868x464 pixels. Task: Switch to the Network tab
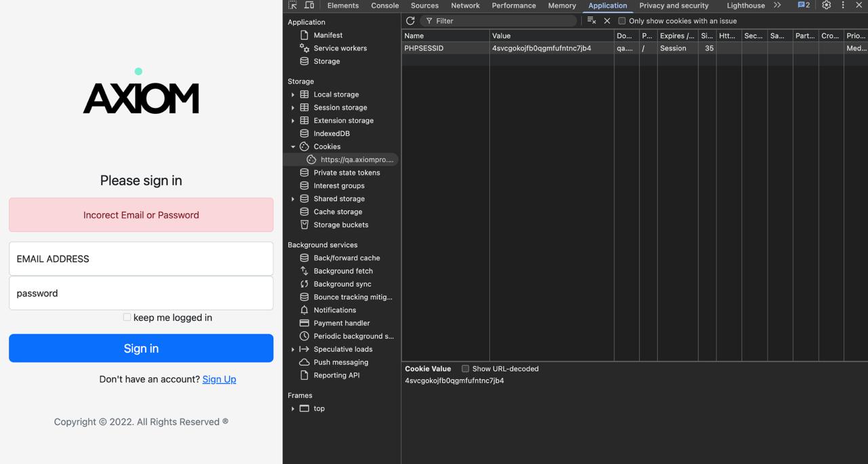[x=465, y=5]
